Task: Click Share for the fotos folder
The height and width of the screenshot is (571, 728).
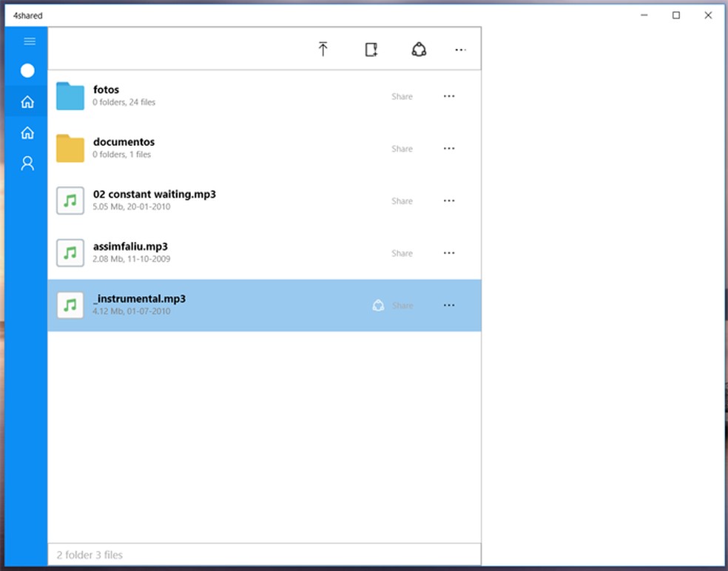Action: click(x=402, y=97)
